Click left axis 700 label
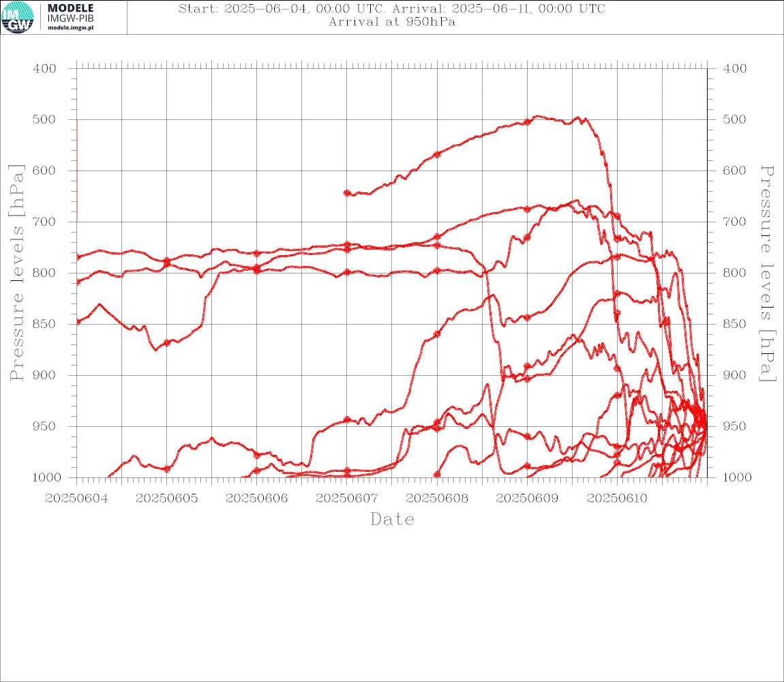Image resolution: width=784 pixels, height=682 pixels. (x=44, y=222)
